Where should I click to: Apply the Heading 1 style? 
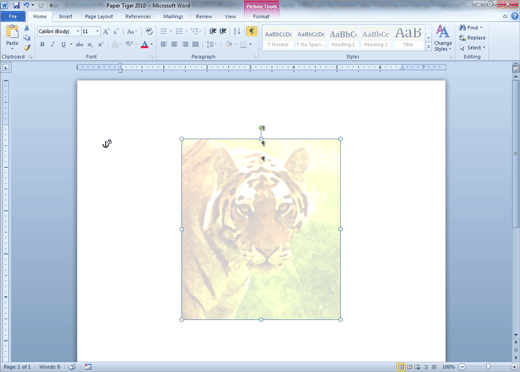click(343, 38)
